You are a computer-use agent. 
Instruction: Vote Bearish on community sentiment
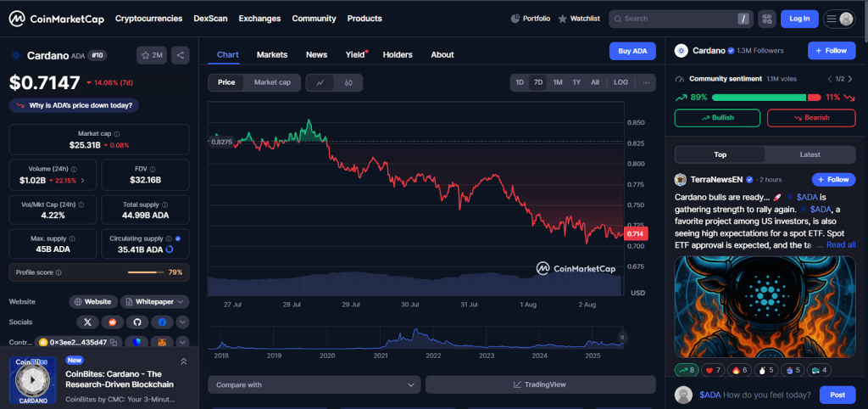pos(811,118)
